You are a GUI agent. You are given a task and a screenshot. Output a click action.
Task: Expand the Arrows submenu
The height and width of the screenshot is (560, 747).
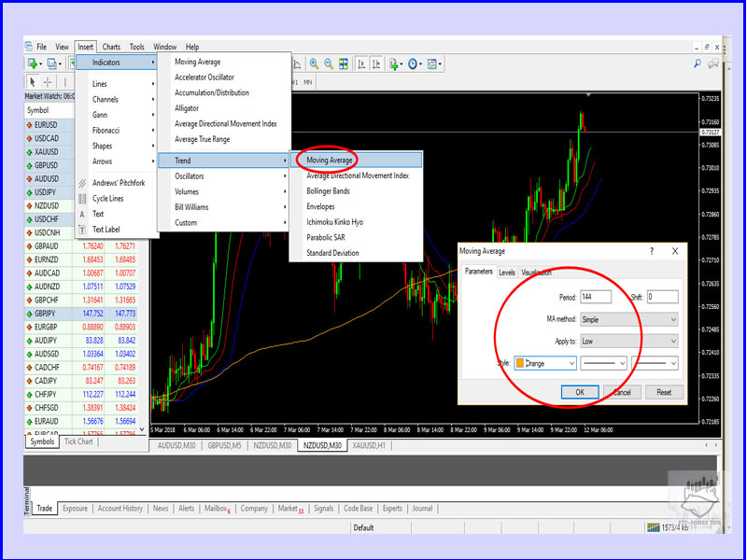click(117, 161)
